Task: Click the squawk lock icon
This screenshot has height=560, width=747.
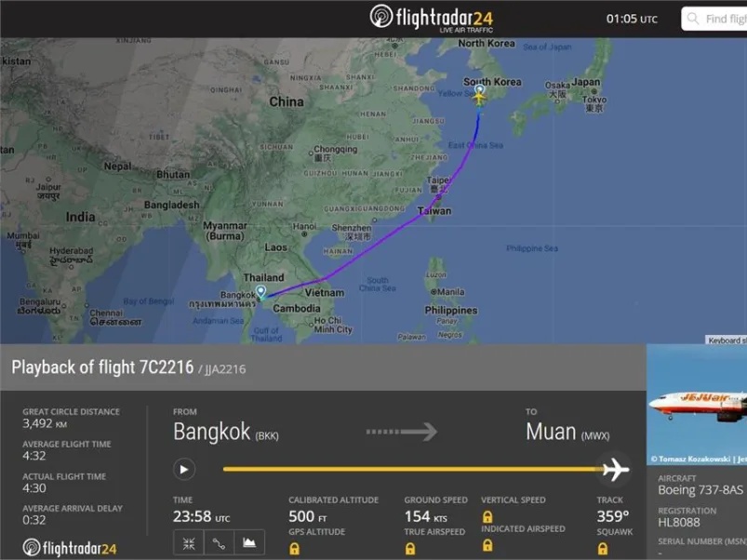Action: pyautogui.click(x=603, y=549)
